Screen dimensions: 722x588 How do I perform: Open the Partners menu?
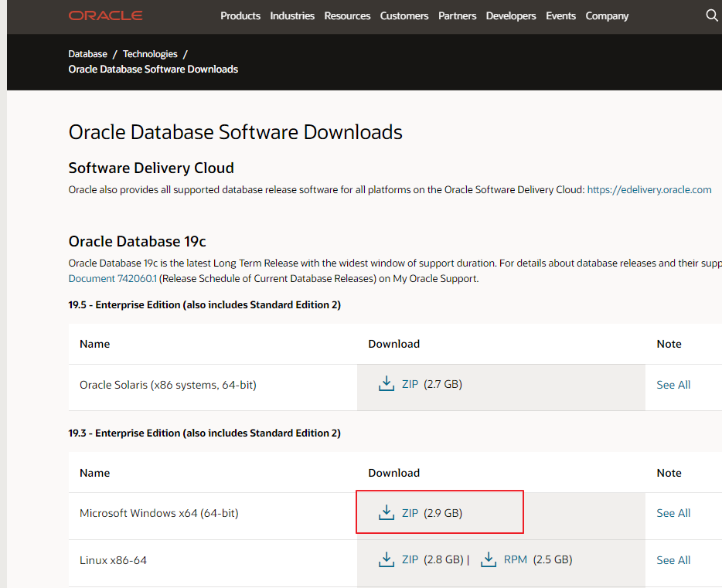click(x=457, y=15)
